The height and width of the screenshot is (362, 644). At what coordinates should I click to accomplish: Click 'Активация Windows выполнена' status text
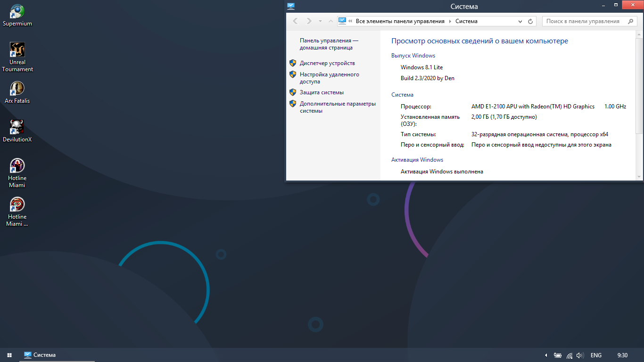tap(442, 172)
